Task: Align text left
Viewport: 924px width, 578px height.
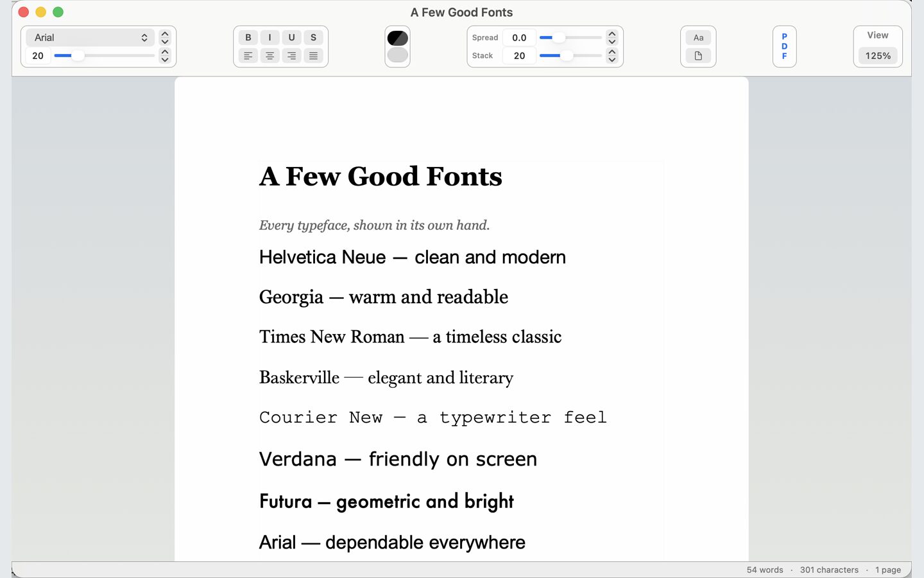Action: pyautogui.click(x=248, y=56)
